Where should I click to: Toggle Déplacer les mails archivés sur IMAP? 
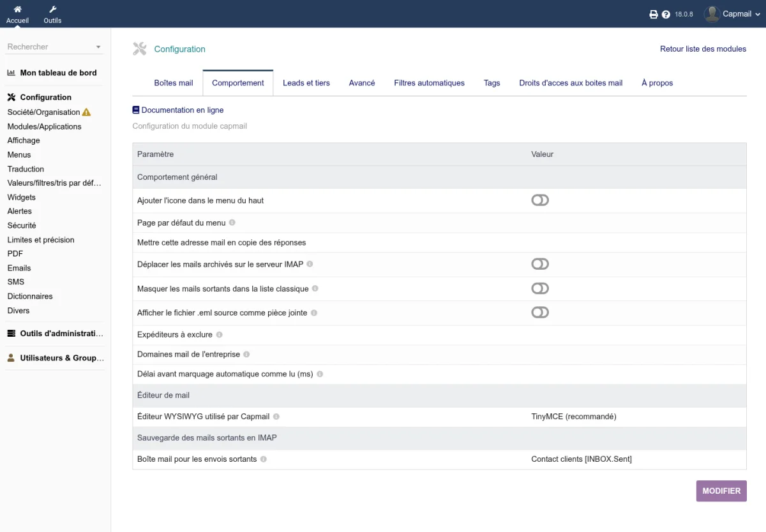click(540, 264)
